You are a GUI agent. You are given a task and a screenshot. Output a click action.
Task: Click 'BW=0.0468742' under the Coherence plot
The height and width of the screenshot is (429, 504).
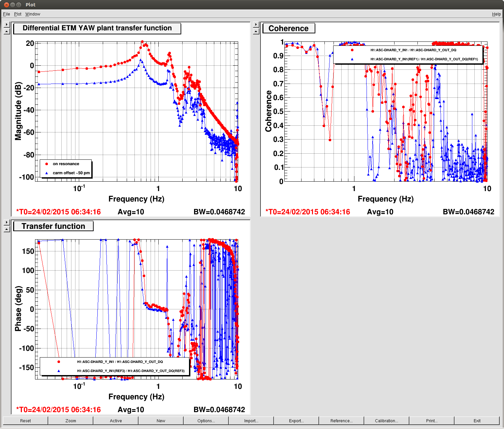click(469, 212)
